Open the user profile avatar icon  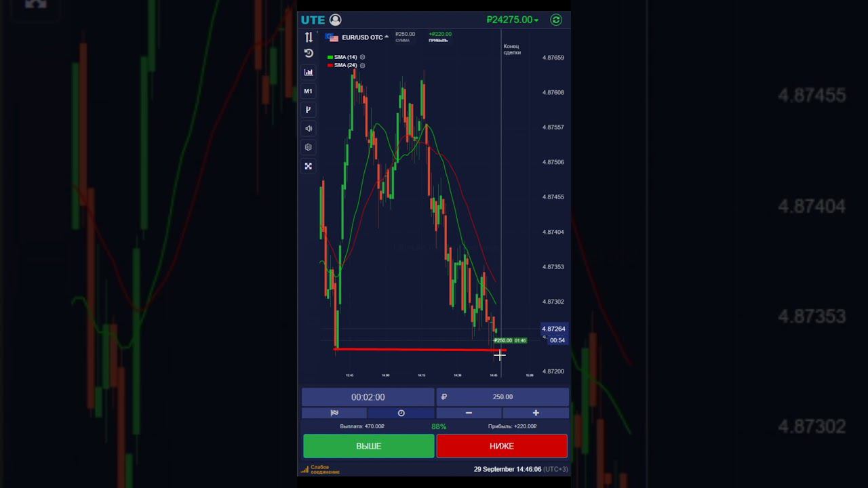[335, 20]
